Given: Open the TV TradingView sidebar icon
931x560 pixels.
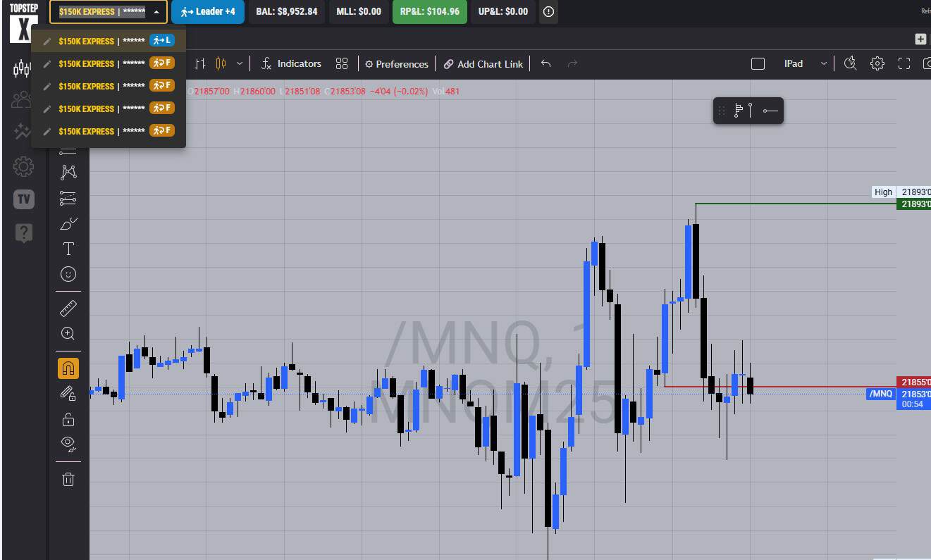Looking at the screenshot, I should (23, 199).
